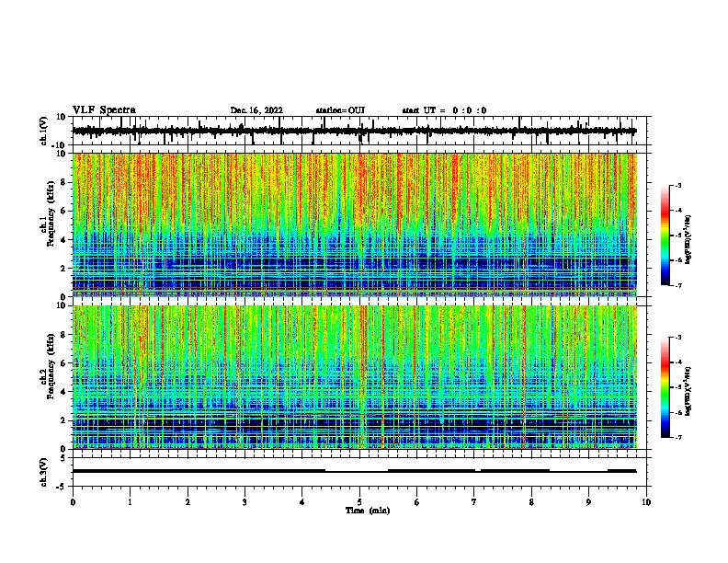Click time axis tick label "5"

359,502
